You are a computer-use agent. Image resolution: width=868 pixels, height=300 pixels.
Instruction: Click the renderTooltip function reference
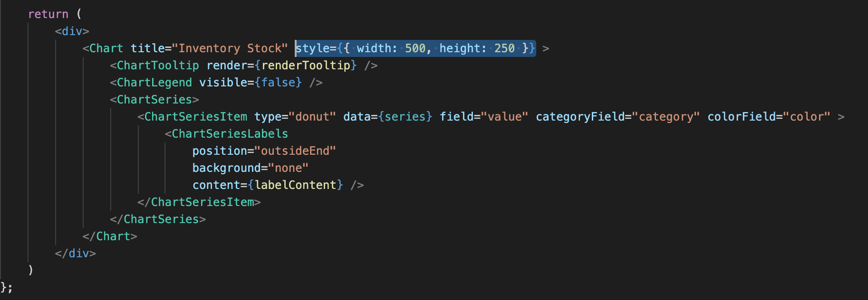306,66
